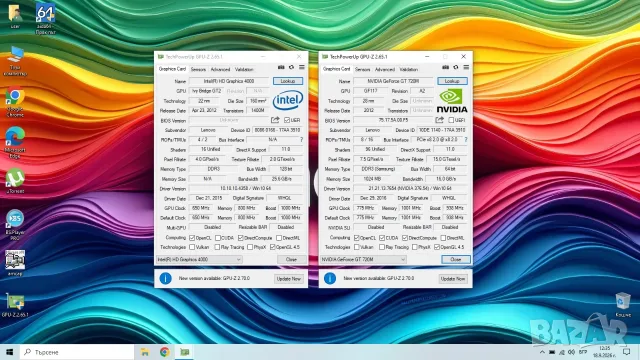The image size is (640, 360).
Task: Open Google Chrome desktop shortcut
Action: click(x=15, y=102)
